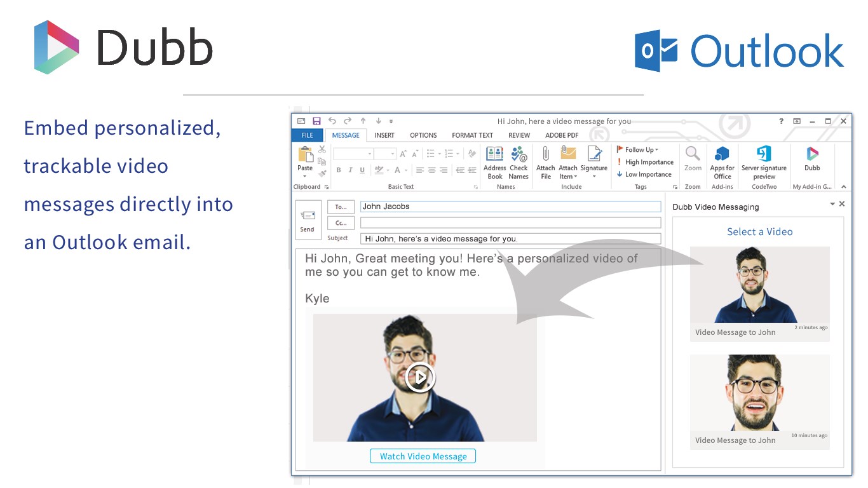Click the Watch Video Message button
The width and height of the screenshot is (868, 488).
click(x=423, y=456)
